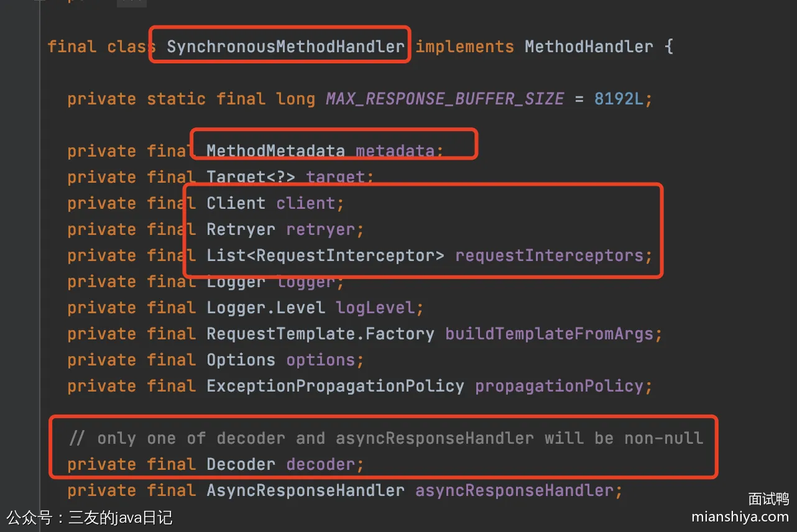
Task: Click the Decoder type name
Action: [241, 464]
